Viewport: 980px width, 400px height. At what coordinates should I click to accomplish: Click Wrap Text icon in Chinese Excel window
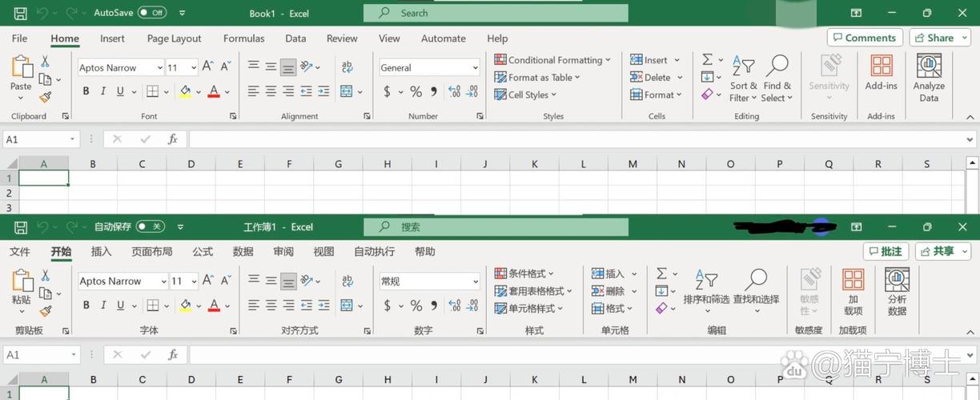tap(347, 281)
